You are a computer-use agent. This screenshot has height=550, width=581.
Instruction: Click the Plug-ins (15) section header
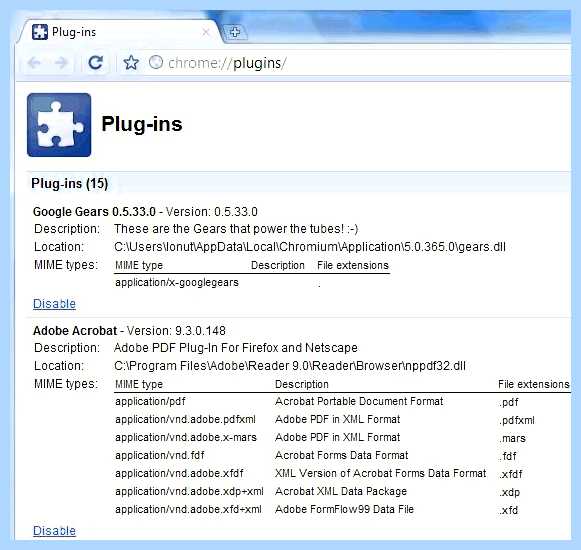[70, 183]
